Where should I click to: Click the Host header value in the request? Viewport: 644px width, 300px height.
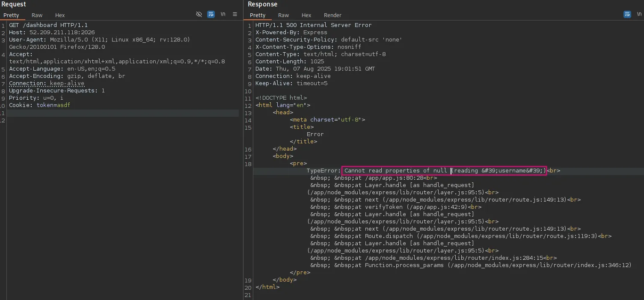coord(62,33)
